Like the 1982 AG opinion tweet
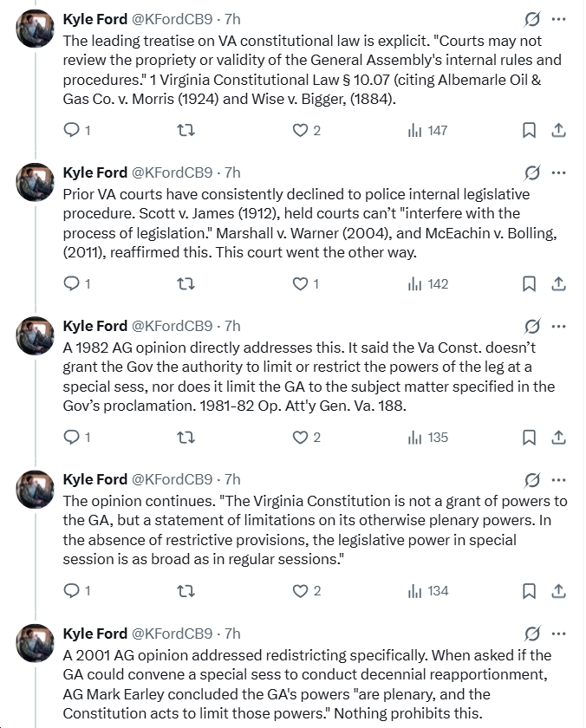Image resolution: width=586 pixels, height=728 pixels. click(301, 437)
